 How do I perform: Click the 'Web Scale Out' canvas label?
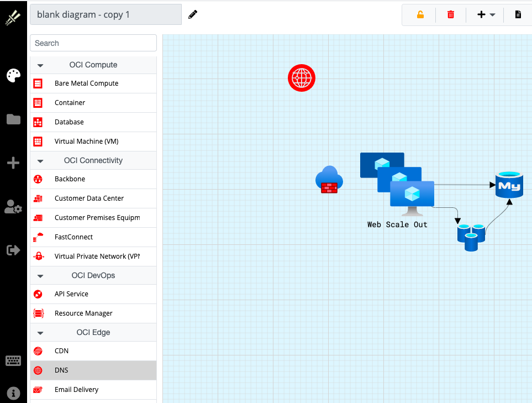coord(397,225)
